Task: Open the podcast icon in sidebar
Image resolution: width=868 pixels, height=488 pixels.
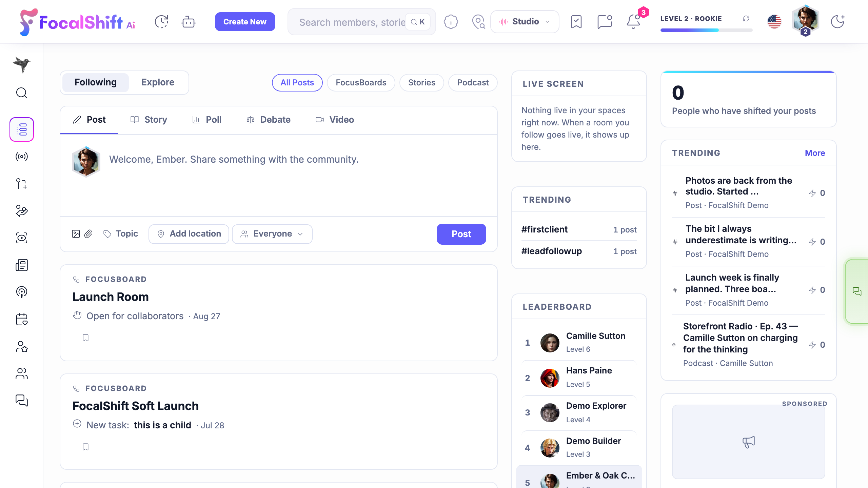Action: pos(22,292)
